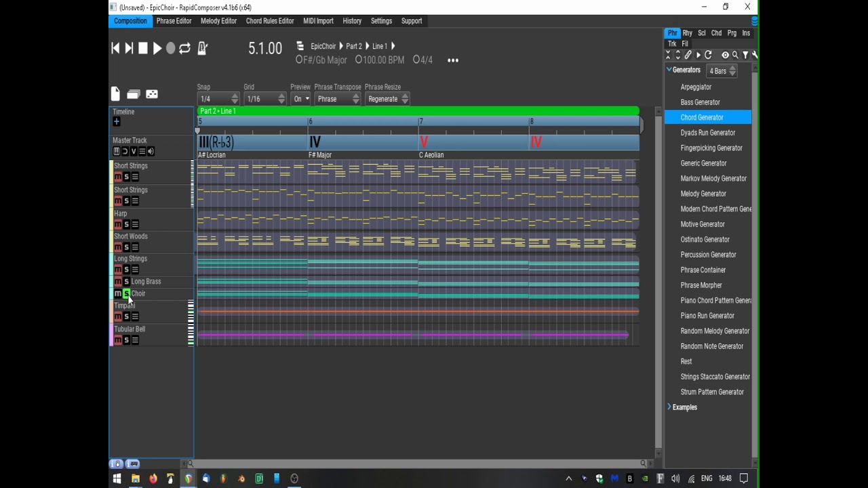Screen dimensions: 868x488
Task: Click the refresh icon in the phrase browser
Action: (708, 55)
